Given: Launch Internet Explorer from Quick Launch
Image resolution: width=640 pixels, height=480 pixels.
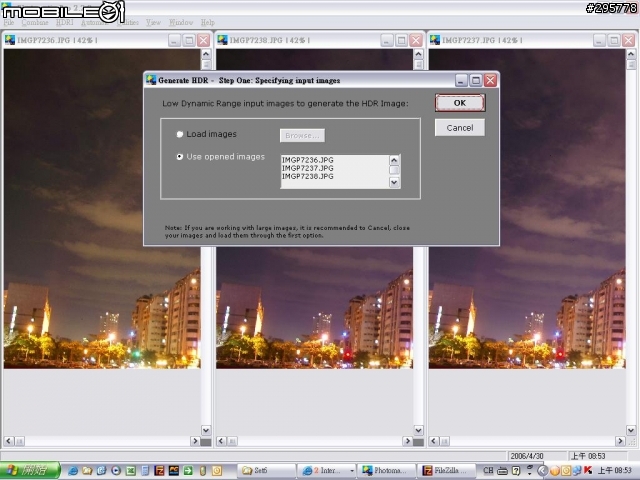Looking at the screenshot, I should tap(73, 471).
